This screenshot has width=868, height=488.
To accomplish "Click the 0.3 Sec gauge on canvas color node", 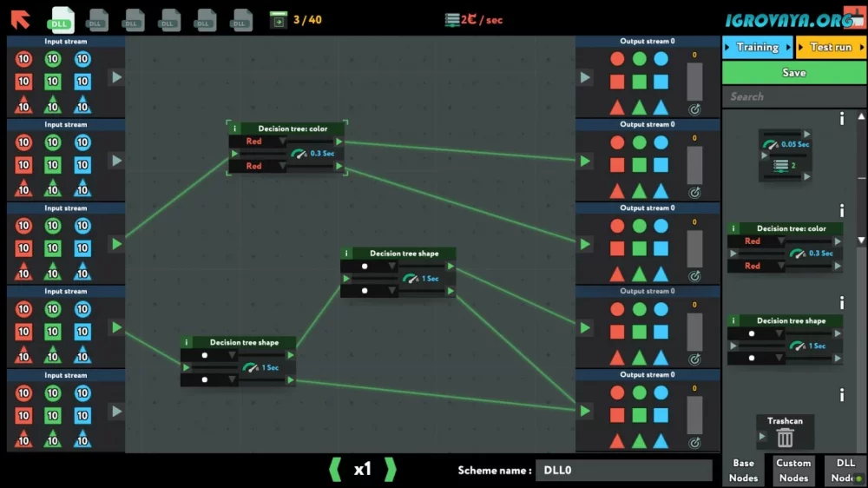I will [x=299, y=154].
